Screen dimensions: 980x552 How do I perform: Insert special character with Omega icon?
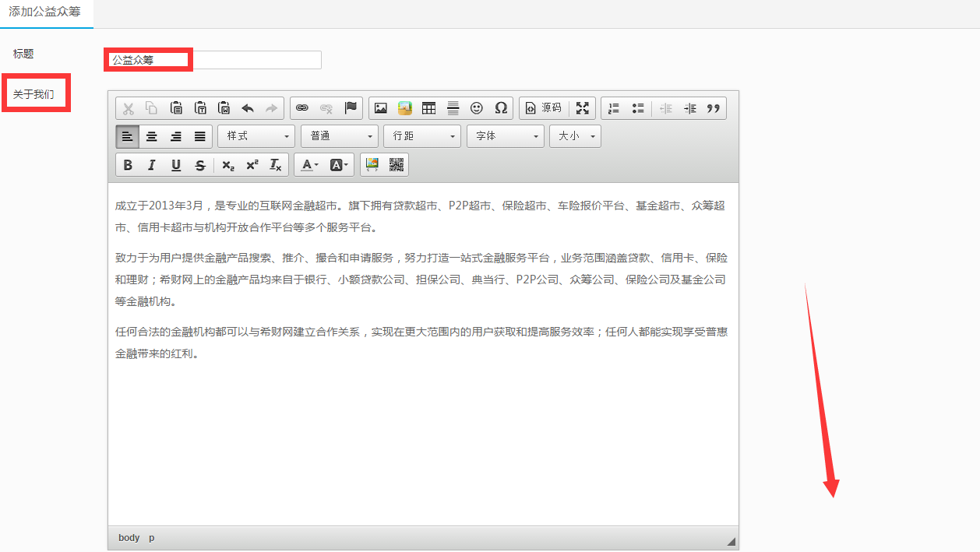tap(501, 108)
